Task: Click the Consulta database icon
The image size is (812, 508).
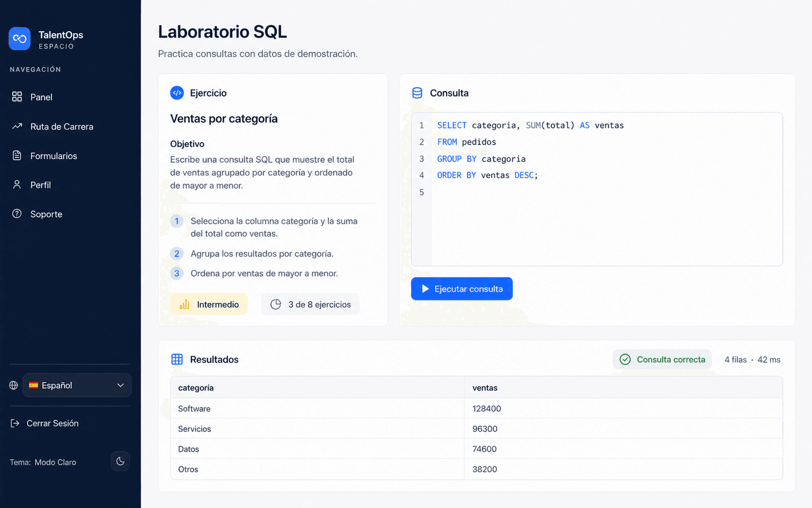Action: point(417,93)
